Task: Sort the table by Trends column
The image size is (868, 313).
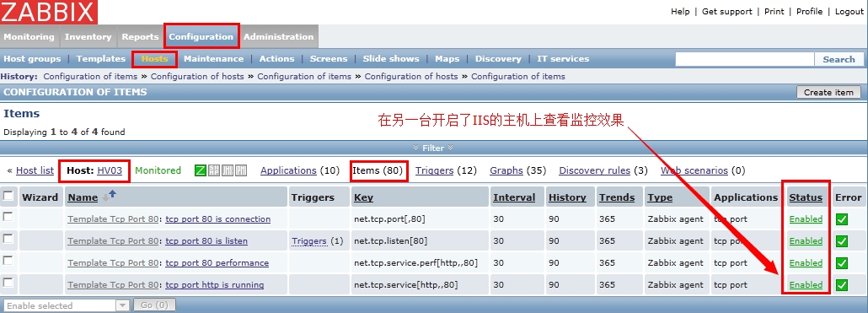Action: point(617,197)
